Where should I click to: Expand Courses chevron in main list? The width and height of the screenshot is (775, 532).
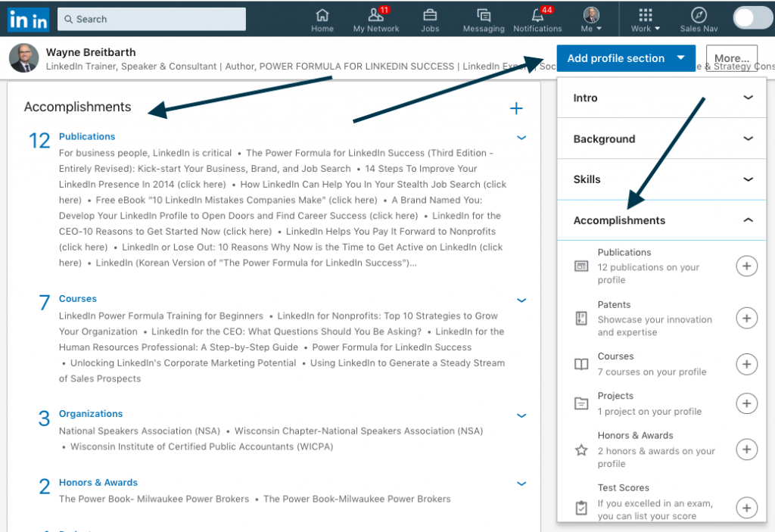coord(521,300)
